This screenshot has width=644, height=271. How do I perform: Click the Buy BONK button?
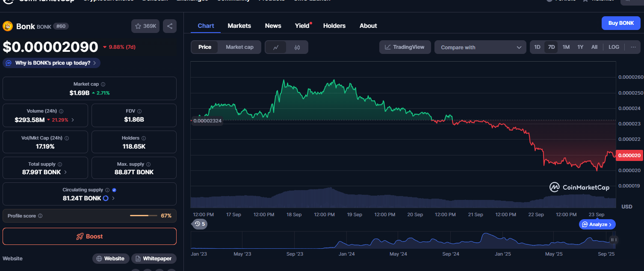tap(621, 23)
